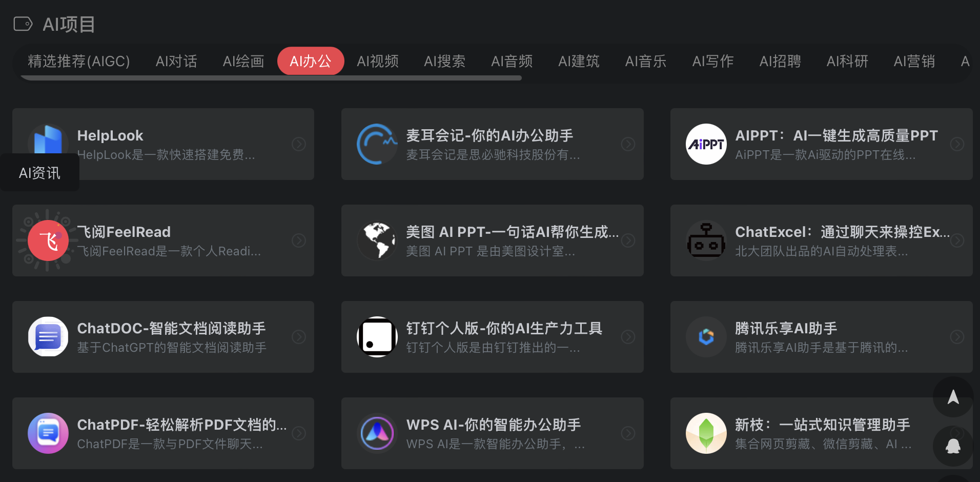Switch to AI招聘 tab
The height and width of the screenshot is (482, 980).
(780, 61)
